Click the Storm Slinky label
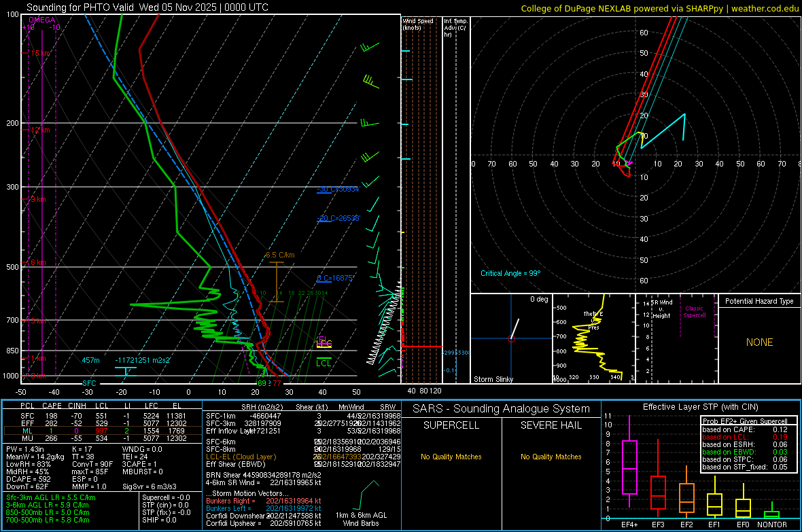802x532 pixels. point(493,379)
